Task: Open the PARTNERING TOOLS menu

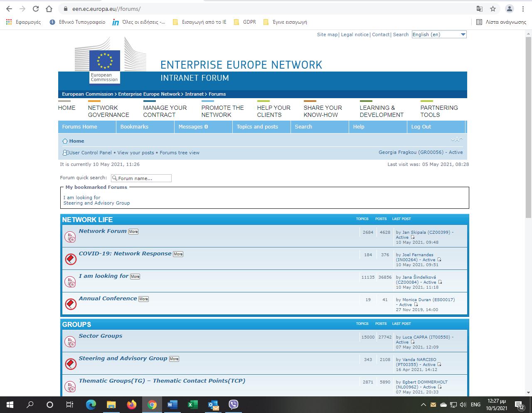Action: (439, 111)
